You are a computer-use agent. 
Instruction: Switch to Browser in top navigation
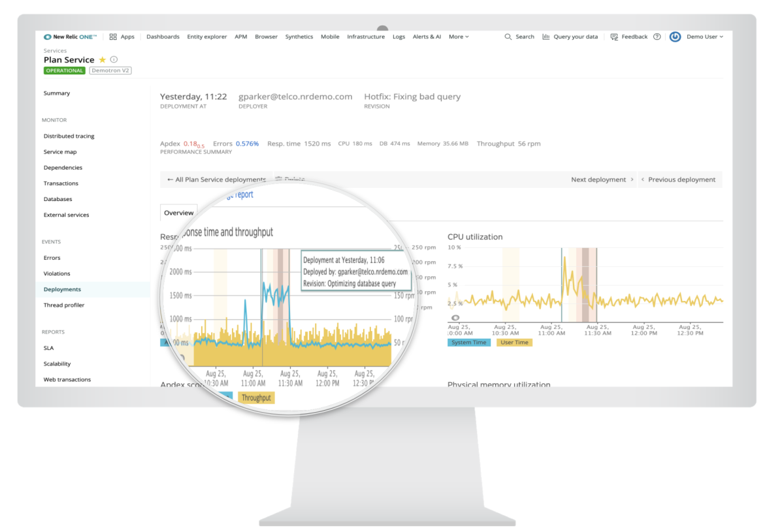tap(266, 37)
